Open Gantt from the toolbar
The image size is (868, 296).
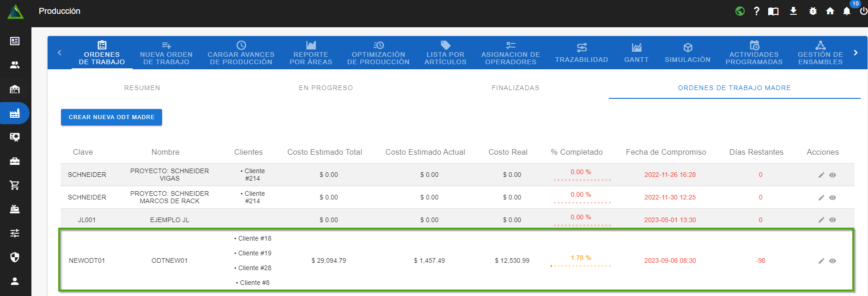(636, 53)
